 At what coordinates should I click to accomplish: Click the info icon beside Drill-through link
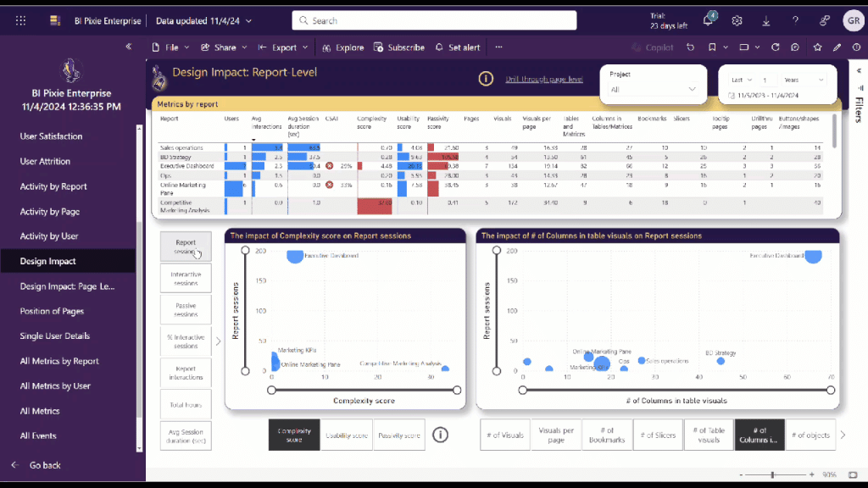486,79
